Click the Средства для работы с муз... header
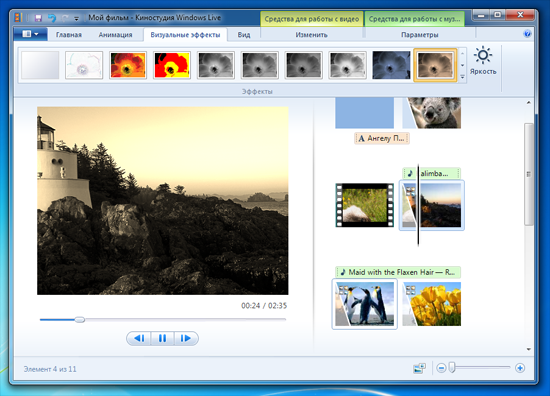Viewport: 550px width, 396px height. click(x=414, y=19)
